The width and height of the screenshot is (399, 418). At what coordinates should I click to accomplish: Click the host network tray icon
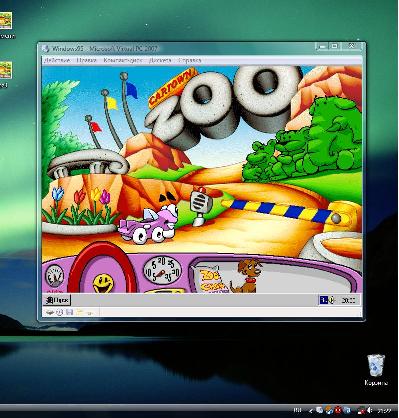pyautogui.click(x=361, y=410)
